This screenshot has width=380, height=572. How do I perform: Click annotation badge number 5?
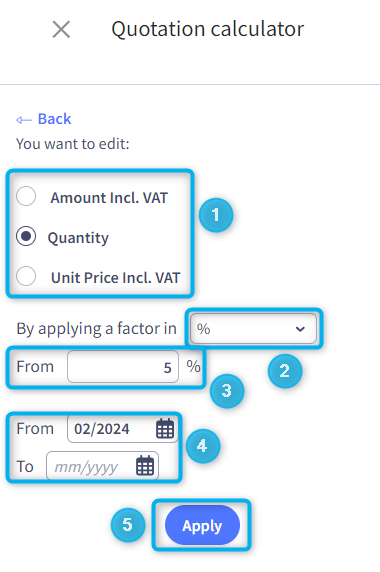(x=128, y=525)
